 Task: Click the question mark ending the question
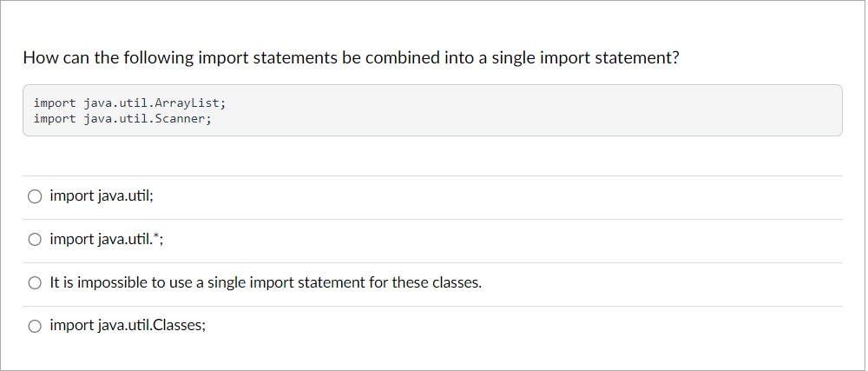coord(674,58)
